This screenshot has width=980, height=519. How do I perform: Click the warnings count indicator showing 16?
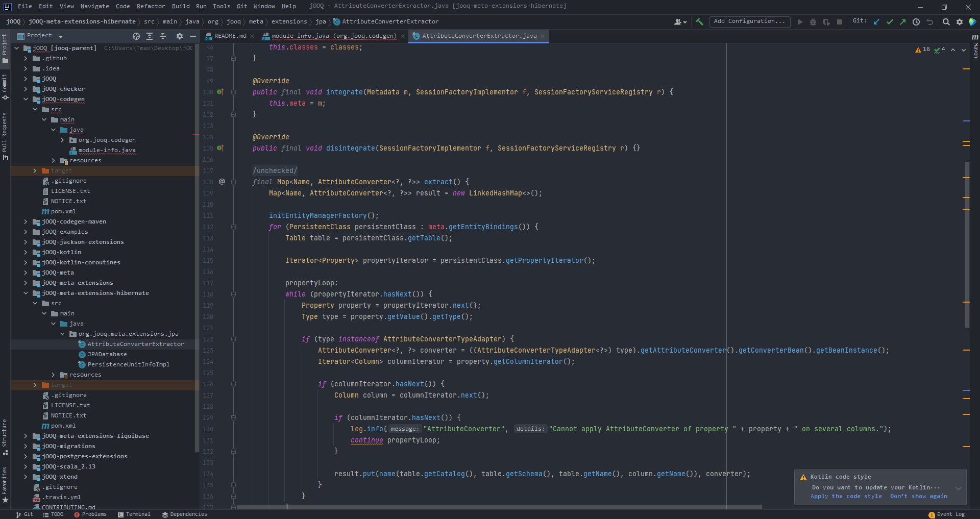click(x=923, y=50)
